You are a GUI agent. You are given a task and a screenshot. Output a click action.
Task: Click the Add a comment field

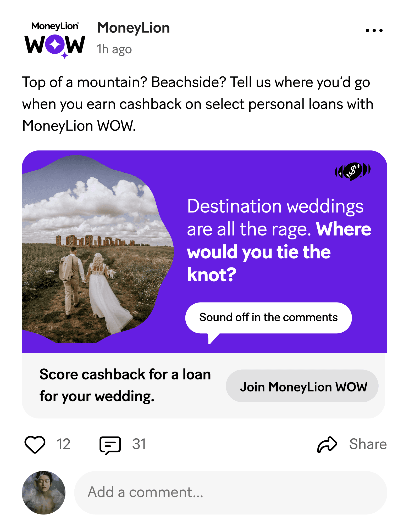pyautogui.click(x=231, y=492)
